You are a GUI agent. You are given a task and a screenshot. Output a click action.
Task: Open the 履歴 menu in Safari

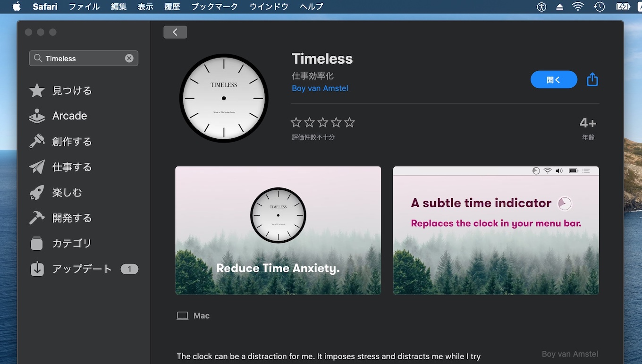coord(172,7)
